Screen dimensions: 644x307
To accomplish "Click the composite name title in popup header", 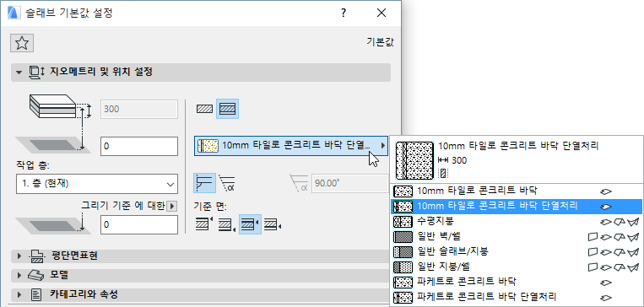I will pos(518,146).
